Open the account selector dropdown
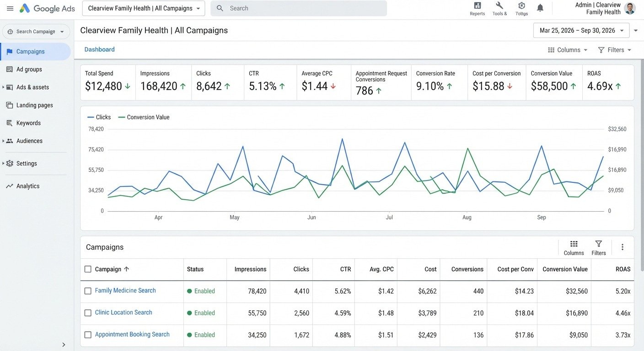The width and height of the screenshot is (644, 351). click(x=144, y=8)
